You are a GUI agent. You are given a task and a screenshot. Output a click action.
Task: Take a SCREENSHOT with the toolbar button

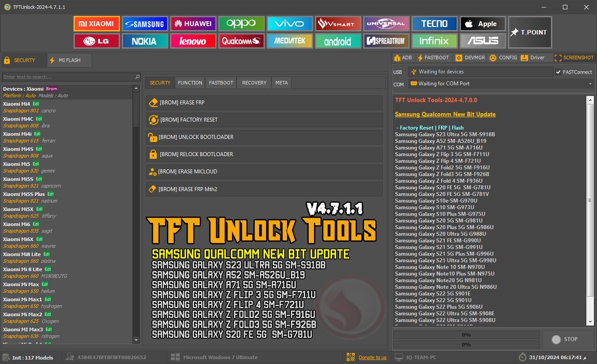click(574, 57)
